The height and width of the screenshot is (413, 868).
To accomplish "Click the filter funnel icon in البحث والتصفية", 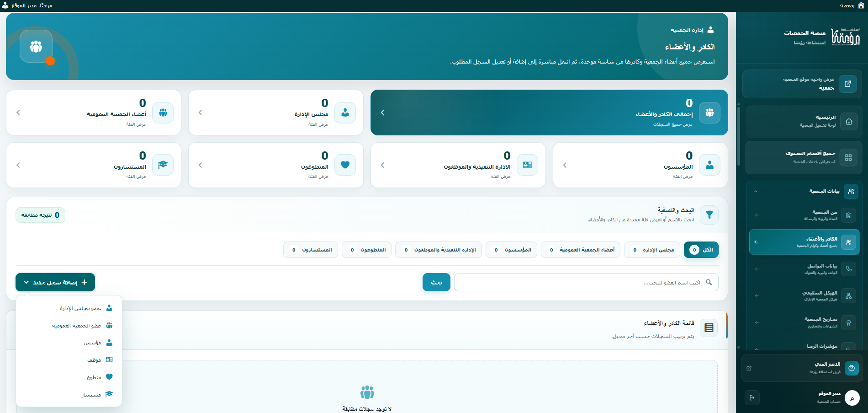I will 709,215.
